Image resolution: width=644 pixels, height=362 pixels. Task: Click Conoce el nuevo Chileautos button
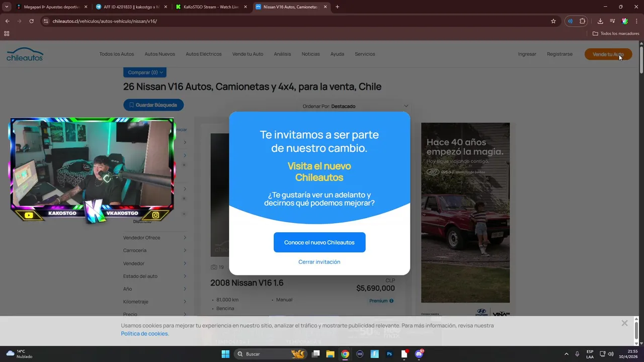[x=319, y=242]
